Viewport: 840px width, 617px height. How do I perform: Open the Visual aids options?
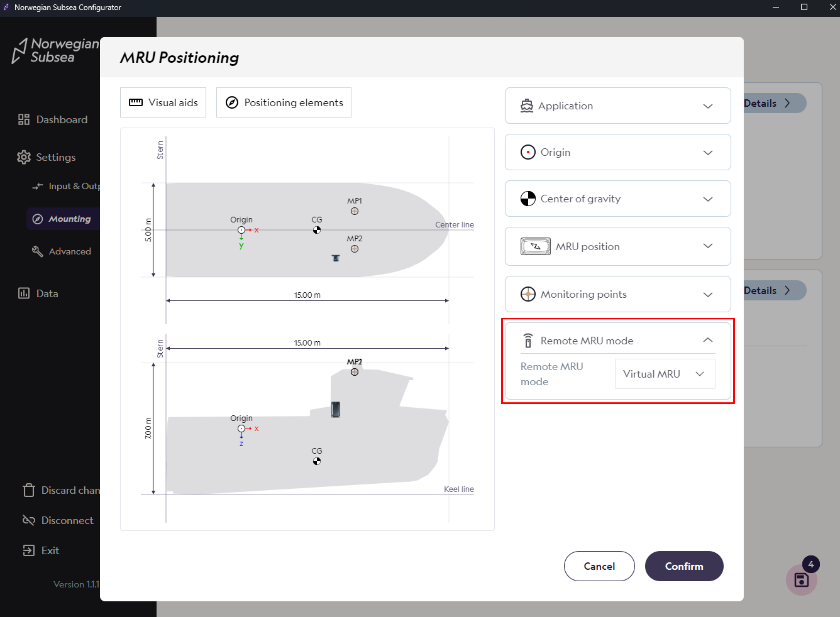[163, 103]
